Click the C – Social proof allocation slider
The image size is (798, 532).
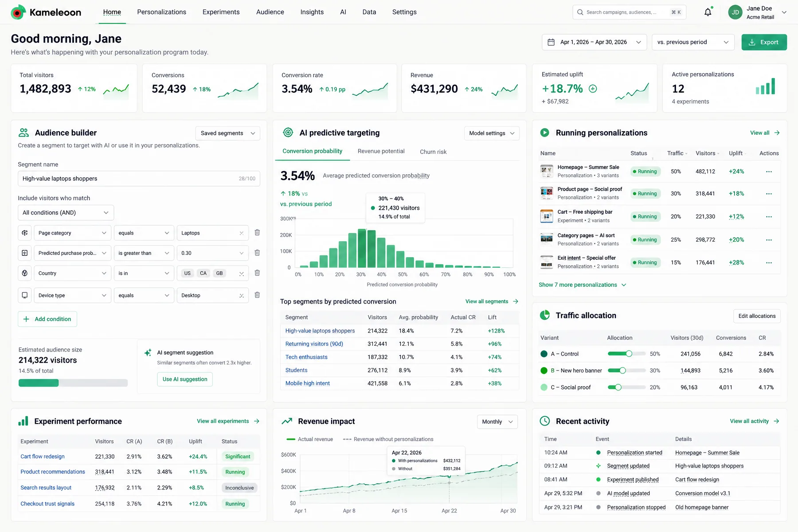(x=626, y=387)
